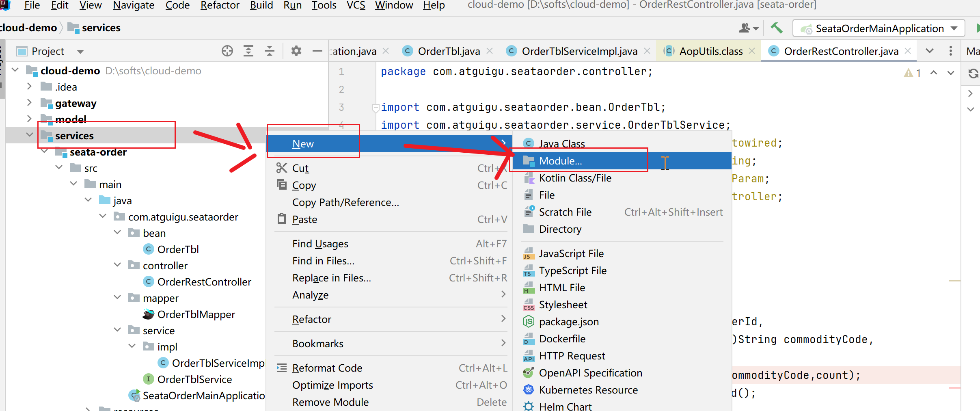The image size is (980, 411).
Task: Click the Expand All icon in Project panel
Action: click(x=248, y=51)
